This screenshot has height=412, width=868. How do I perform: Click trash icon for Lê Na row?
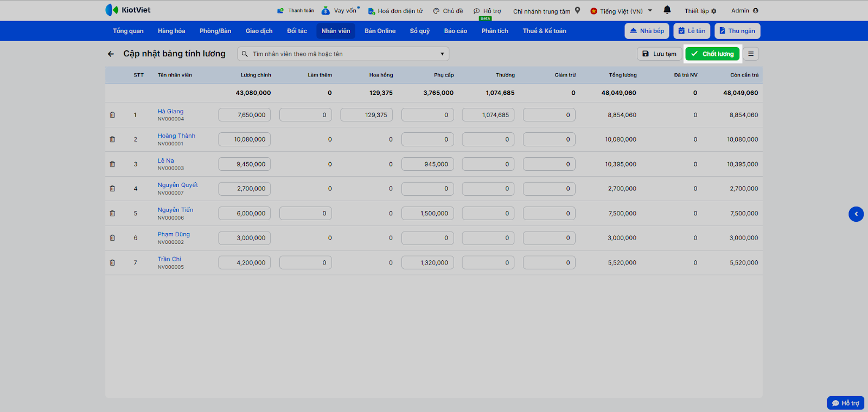pyautogui.click(x=112, y=164)
